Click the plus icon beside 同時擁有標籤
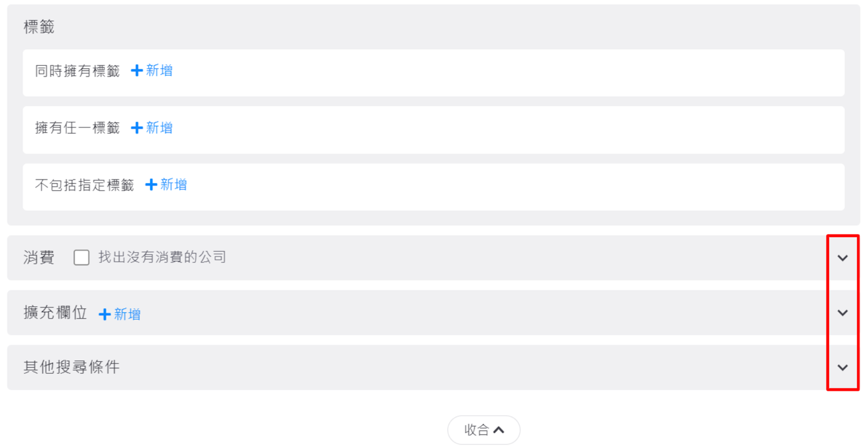 pyautogui.click(x=137, y=71)
